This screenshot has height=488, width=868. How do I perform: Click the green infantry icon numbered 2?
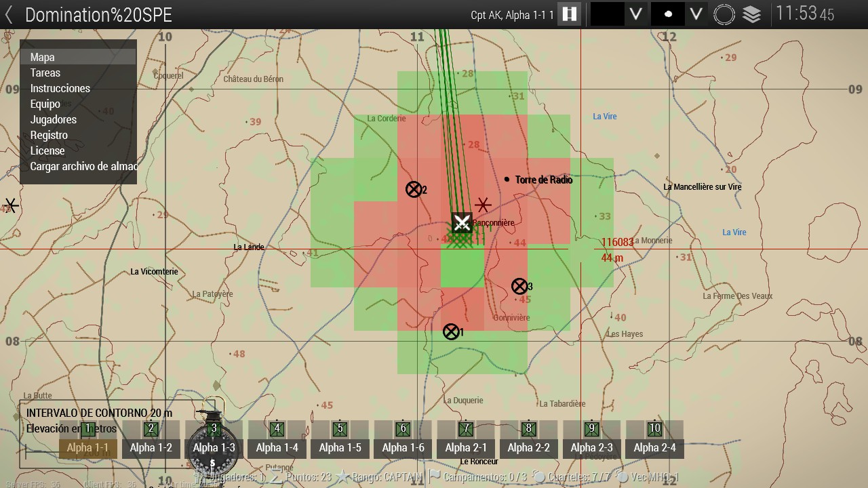[151, 428]
